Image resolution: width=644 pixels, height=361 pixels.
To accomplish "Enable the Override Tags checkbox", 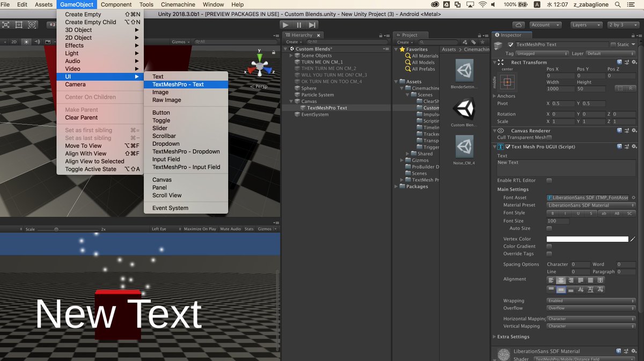I will 549,254.
